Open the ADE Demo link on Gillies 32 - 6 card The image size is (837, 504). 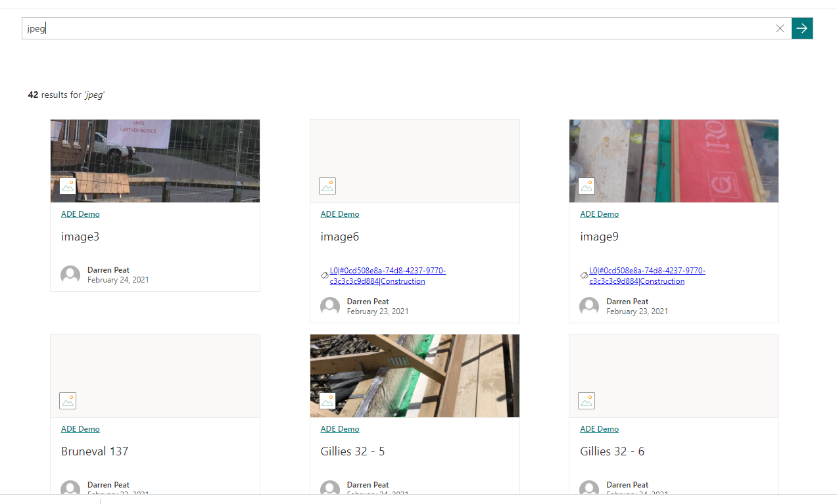tap(599, 429)
